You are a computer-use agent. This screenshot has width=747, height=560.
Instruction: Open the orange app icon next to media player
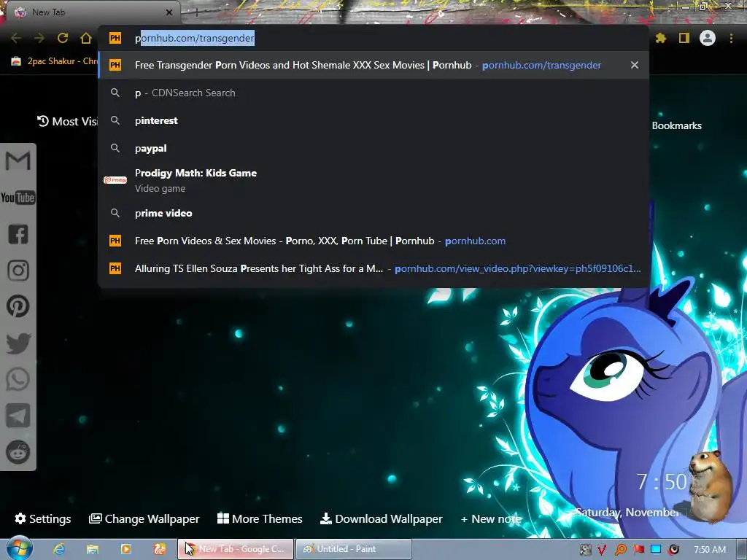pyautogui.click(x=159, y=549)
